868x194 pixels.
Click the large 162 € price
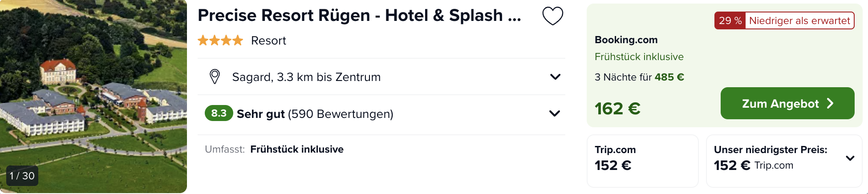pyautogui.click(x=617, y=109)
